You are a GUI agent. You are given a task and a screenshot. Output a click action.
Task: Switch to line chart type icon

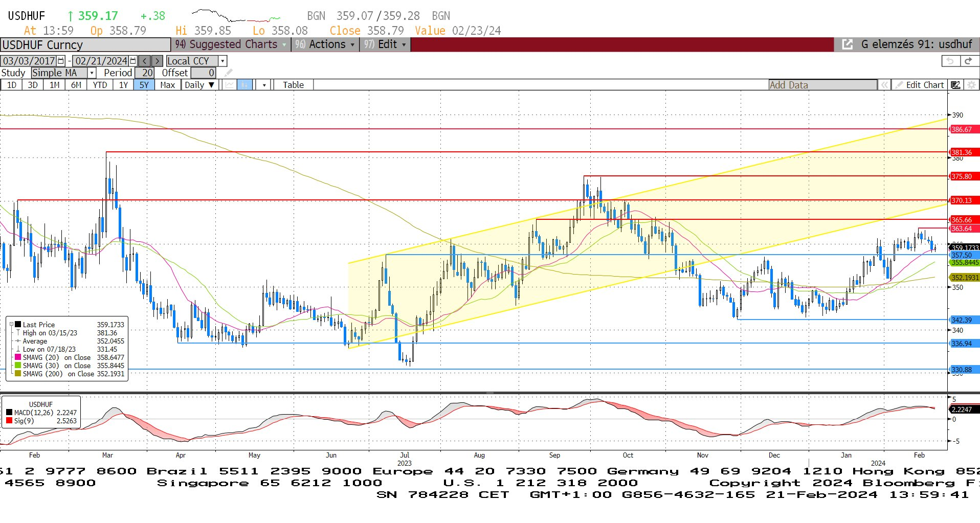230,85
